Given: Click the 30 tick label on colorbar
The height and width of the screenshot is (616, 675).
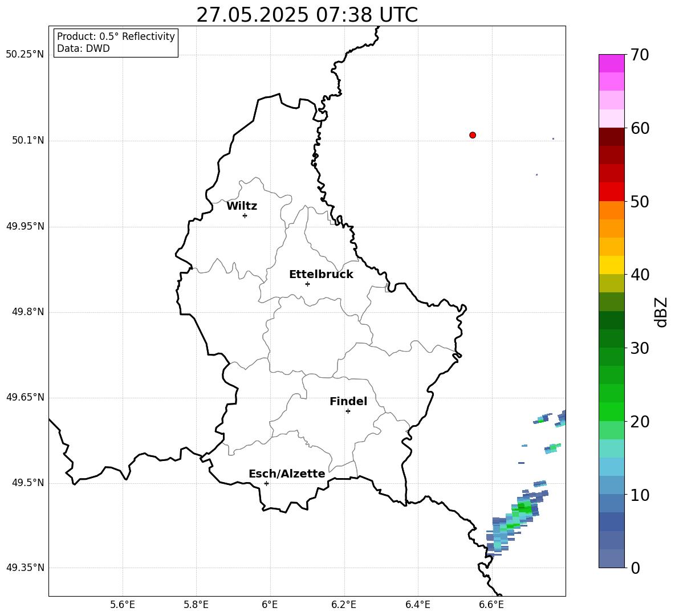Looking at the screenshot, I should point(640,348).
